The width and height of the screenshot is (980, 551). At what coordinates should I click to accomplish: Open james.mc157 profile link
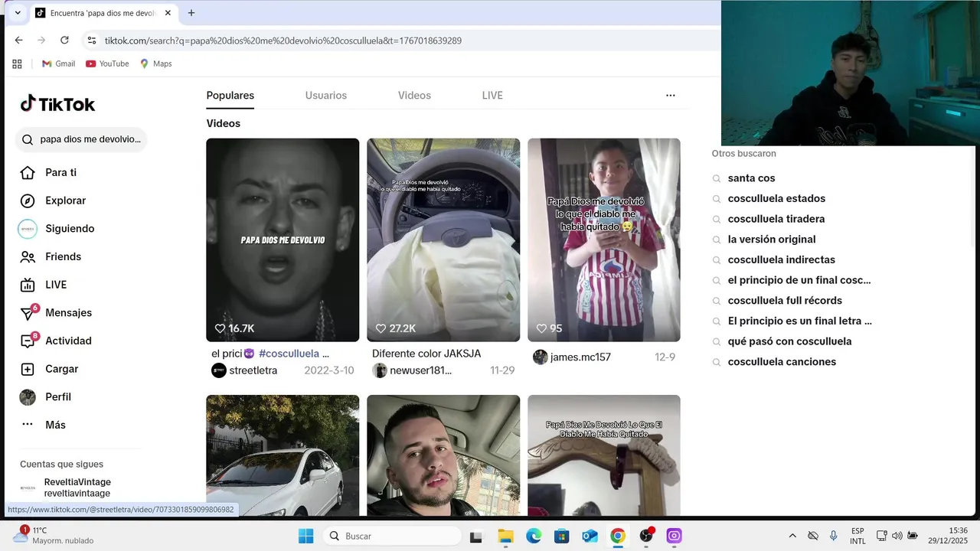(x=580, y=357)
